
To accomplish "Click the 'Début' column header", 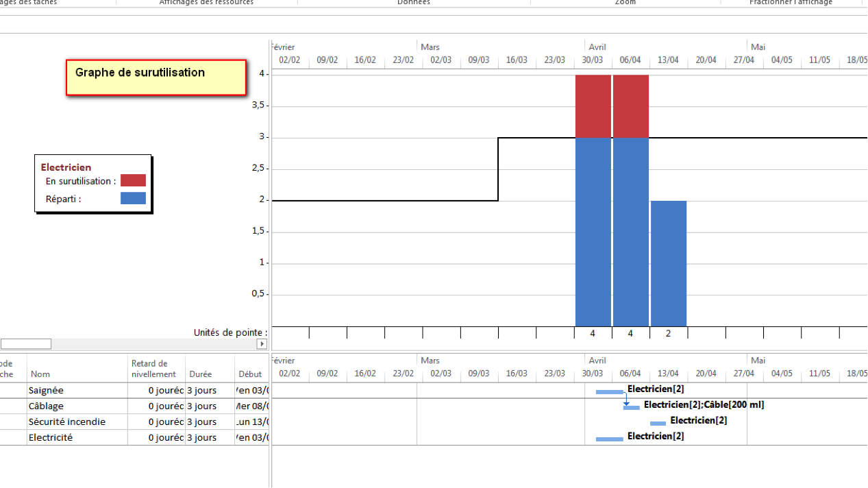I will click(x=251, y=368).
